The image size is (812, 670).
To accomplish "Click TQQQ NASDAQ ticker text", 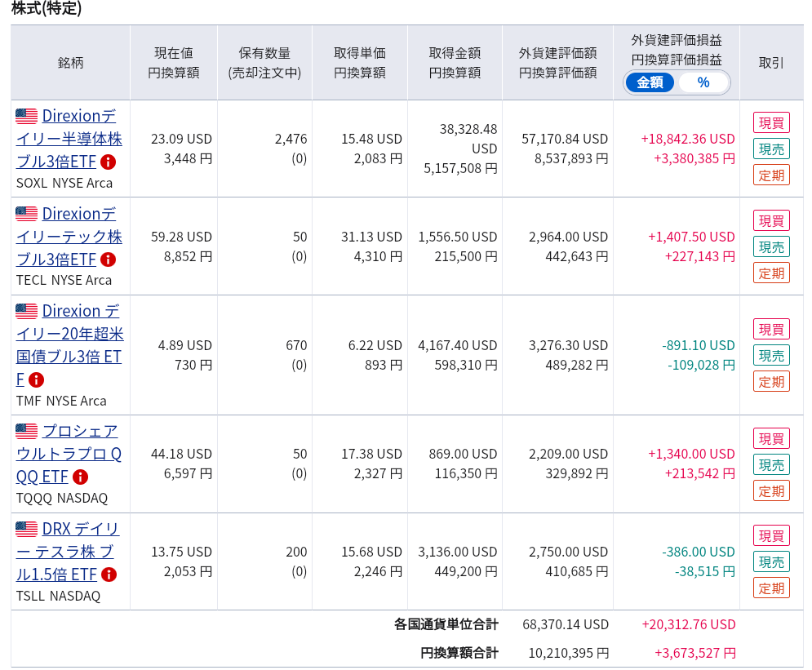I will tap(62, 498).
